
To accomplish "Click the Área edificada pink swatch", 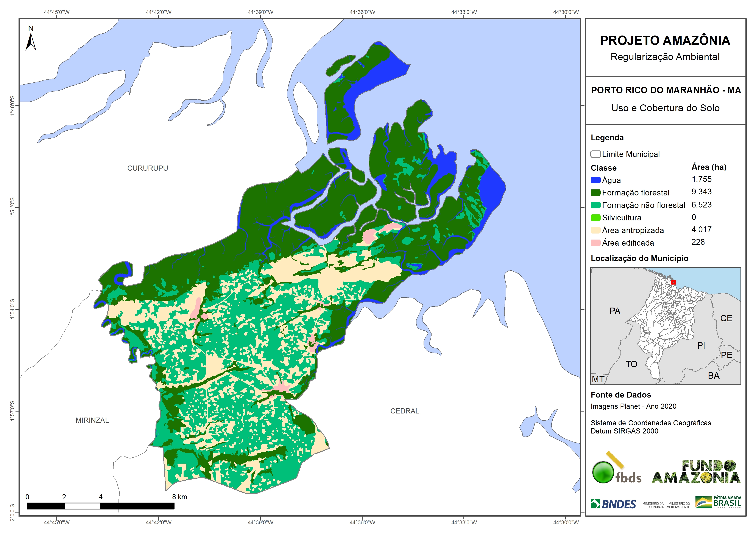I will coord(595,243).
